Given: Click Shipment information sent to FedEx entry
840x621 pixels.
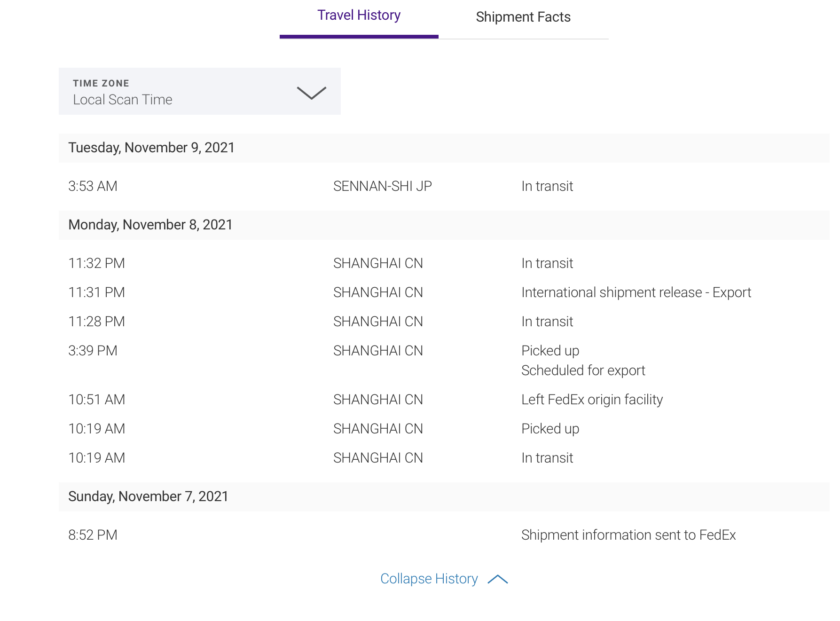Looking at the screenshot, I should click(628, 535).
